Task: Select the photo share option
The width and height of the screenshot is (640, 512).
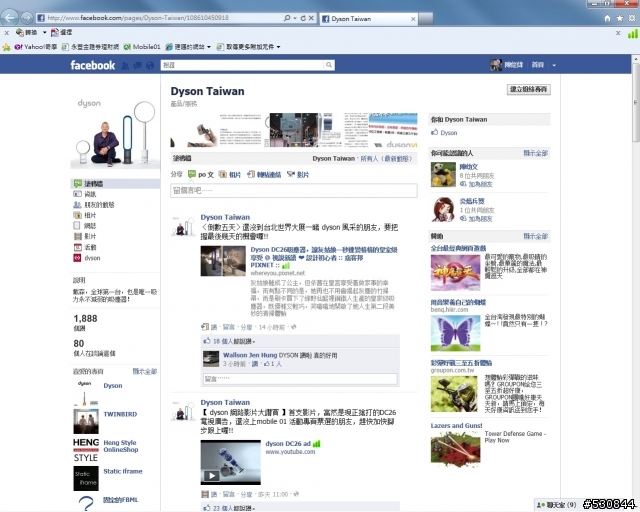Action: (230, 174)
